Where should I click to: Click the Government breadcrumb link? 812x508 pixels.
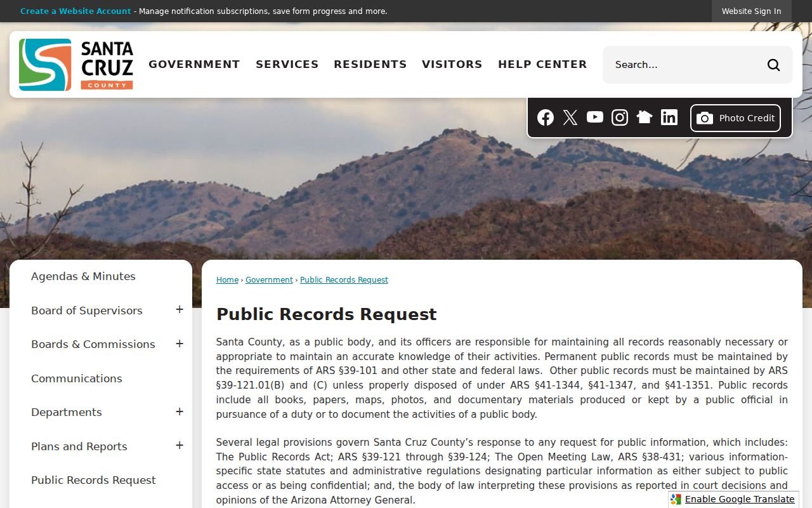coord(269,280)
